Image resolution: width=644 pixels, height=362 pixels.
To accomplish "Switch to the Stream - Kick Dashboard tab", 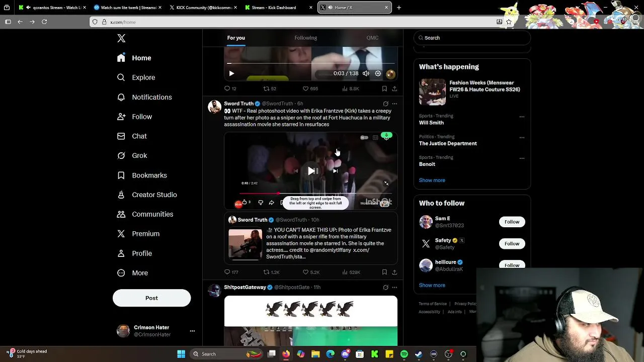I will (277, 8).
